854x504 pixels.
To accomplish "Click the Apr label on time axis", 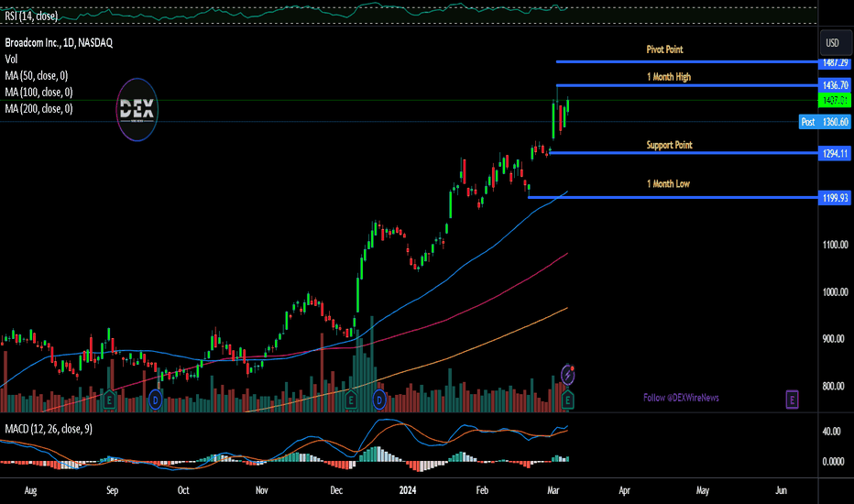I will point(625,490).
